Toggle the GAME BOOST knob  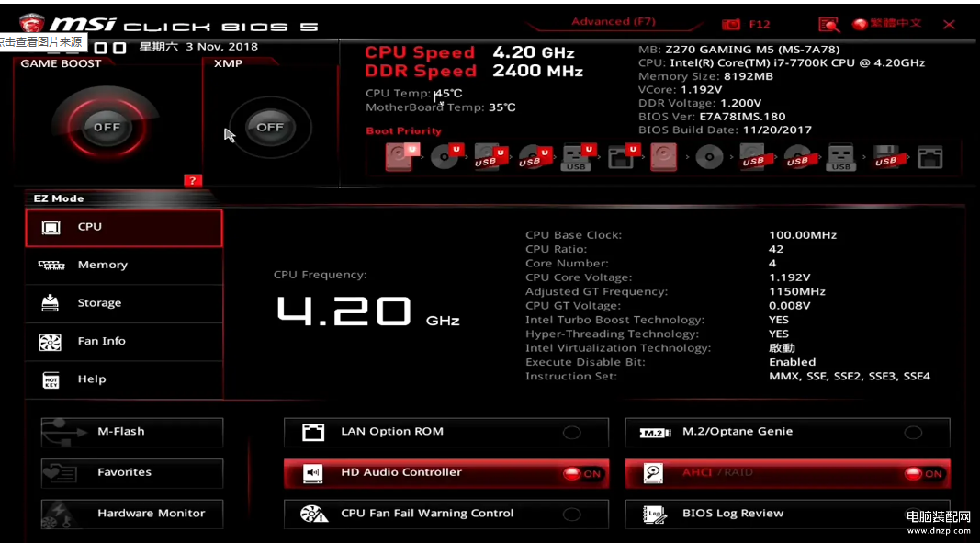tap(107, 127)
